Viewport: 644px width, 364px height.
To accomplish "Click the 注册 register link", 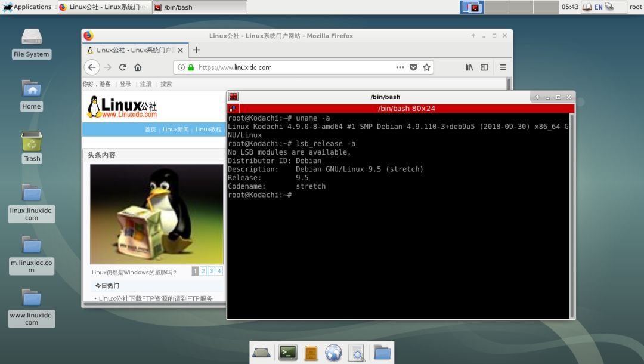I will point(145,84).
